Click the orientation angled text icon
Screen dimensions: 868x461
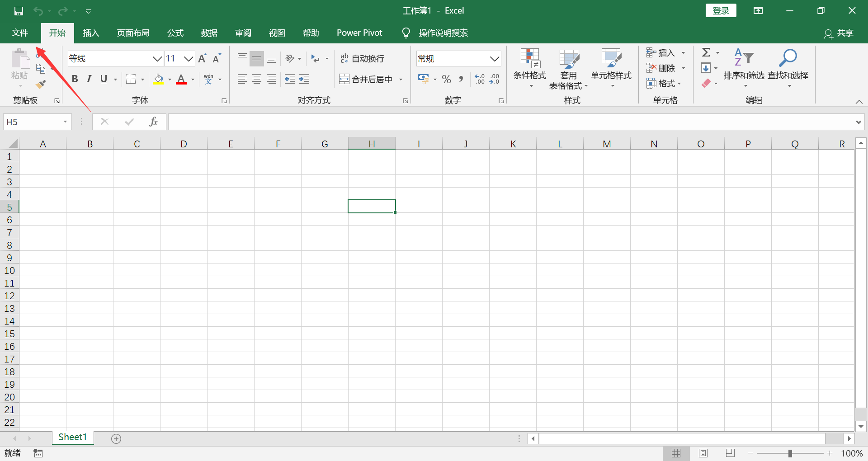[290, 58]
